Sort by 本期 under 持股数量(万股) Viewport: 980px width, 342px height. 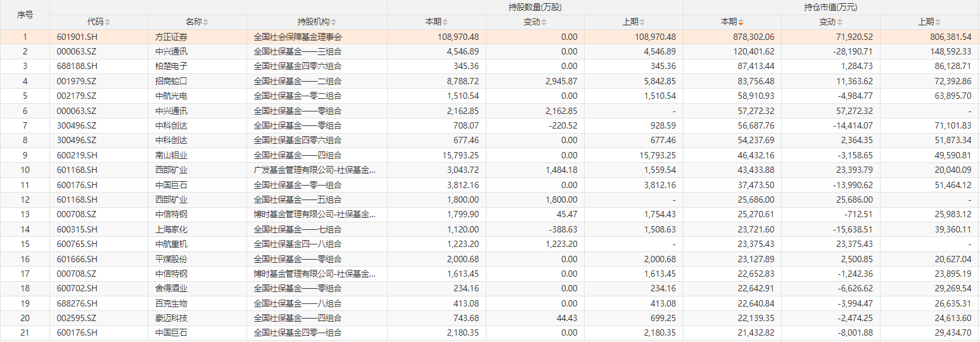(x=444, y=22)
